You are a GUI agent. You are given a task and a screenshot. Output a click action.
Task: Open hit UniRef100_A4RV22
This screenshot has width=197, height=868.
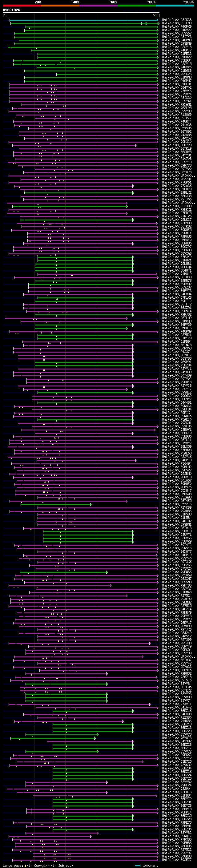point(177,30)
